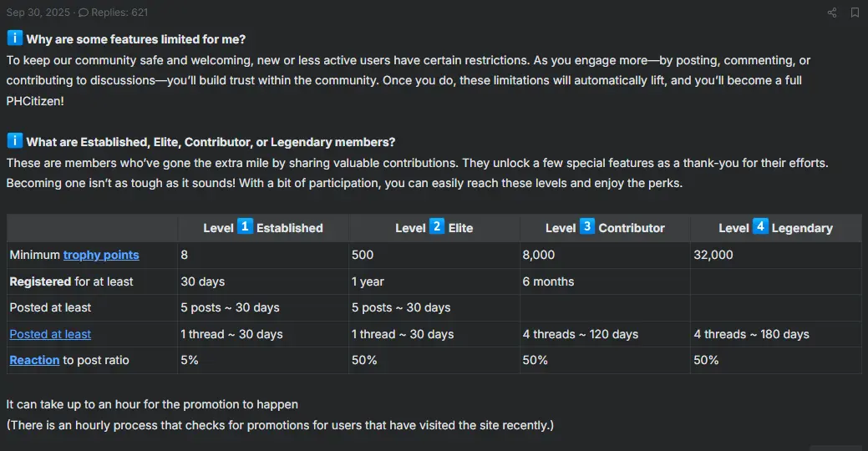Bookmark this post with the bookmark icon
This screenshot has height=451, width=868.
point(855,13)
